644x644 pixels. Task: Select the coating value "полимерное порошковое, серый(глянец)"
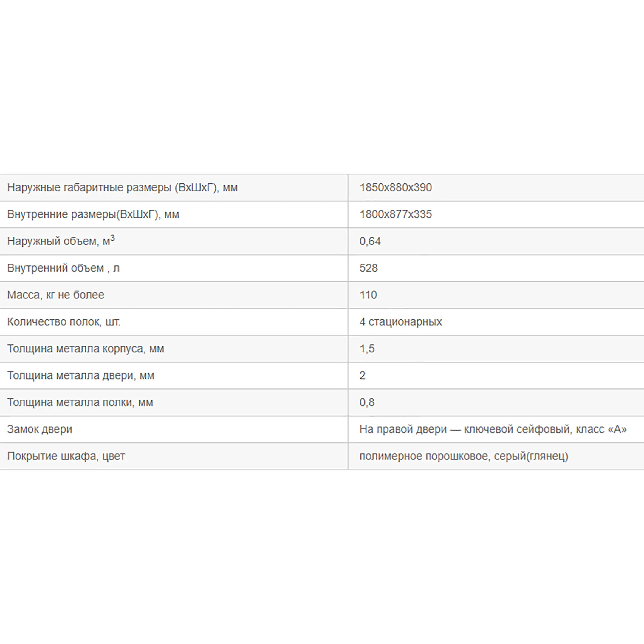point(464,456)
